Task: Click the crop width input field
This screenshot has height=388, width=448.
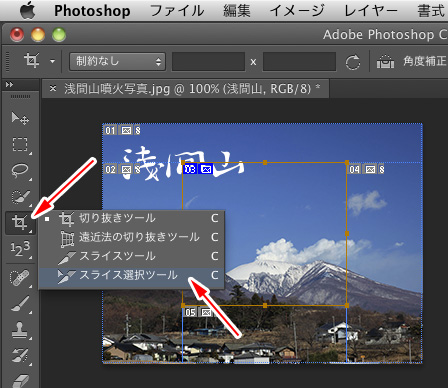Action: pos(208,61)
